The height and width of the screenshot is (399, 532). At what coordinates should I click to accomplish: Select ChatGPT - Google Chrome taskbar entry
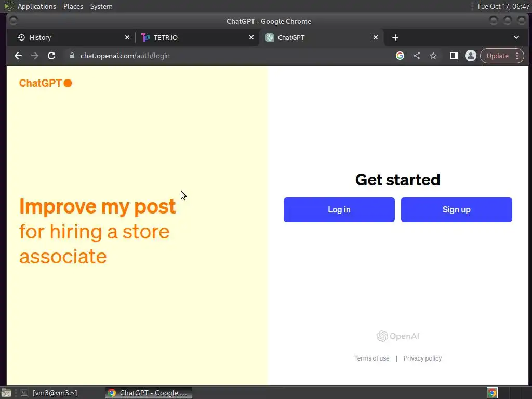click(x=149, y=393)
